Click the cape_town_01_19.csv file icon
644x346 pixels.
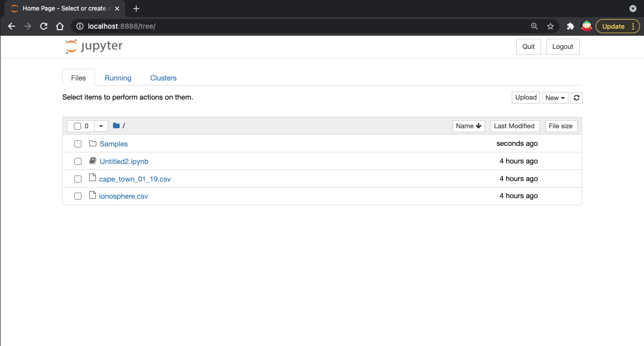(x=92, y=178)
